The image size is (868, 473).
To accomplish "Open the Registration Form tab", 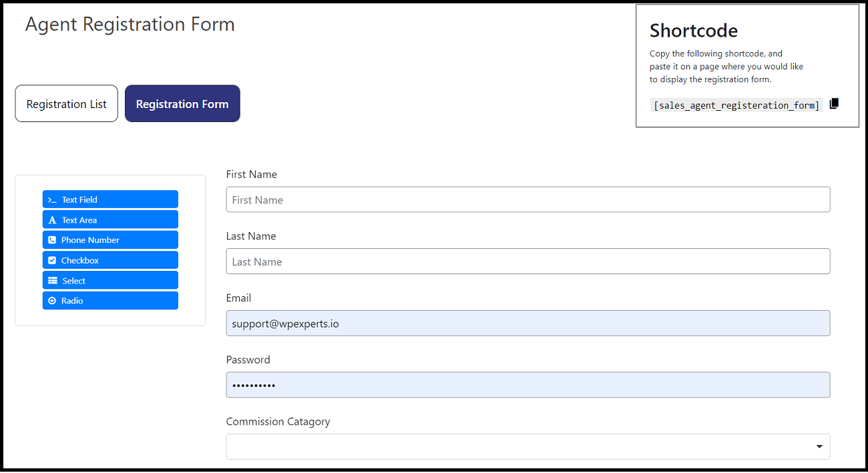I will tap(182, 103).
